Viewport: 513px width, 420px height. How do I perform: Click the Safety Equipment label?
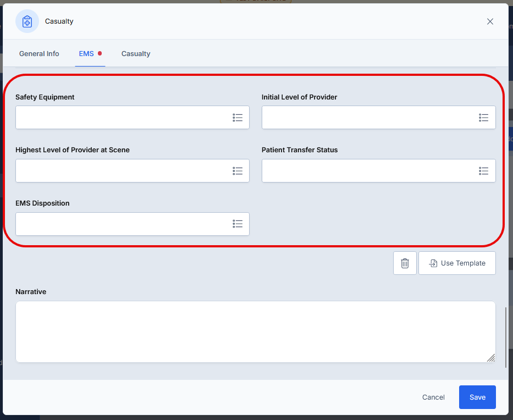45,97
